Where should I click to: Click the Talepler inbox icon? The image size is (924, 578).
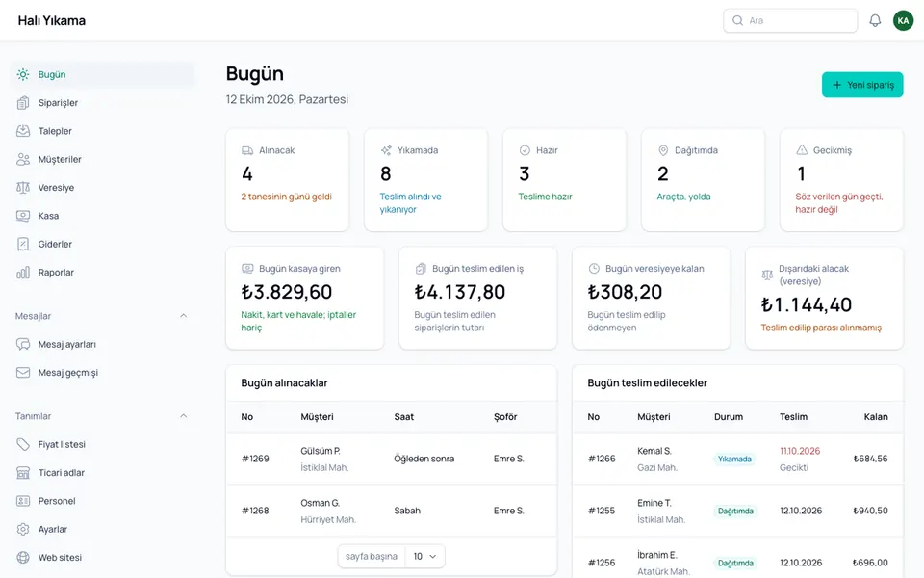point(23,131)
